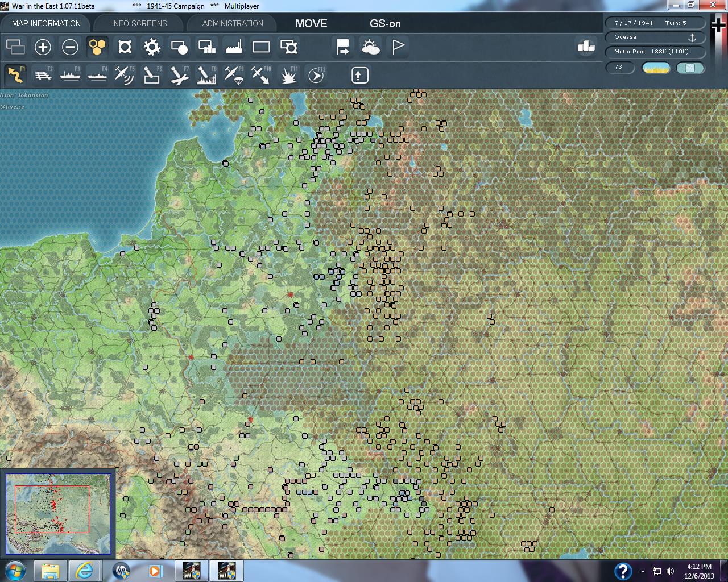This screenshot has height=582, width=728.
Task: Click the GS-on status label
Action: coord(385,23)
